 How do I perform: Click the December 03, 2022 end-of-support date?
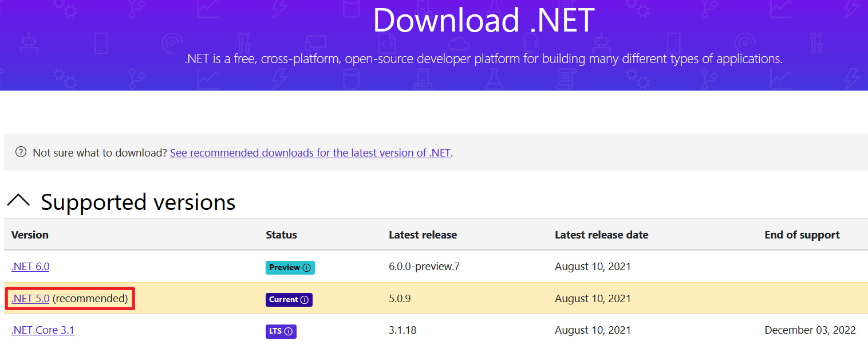pyautogui.click(x=810, y=330)
